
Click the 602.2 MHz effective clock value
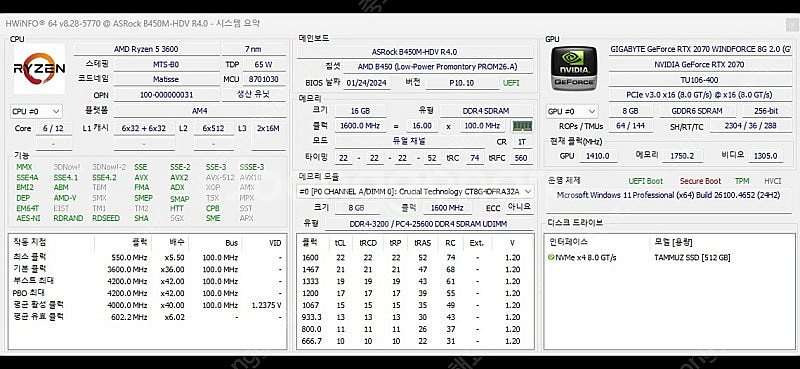click(130, 317)
